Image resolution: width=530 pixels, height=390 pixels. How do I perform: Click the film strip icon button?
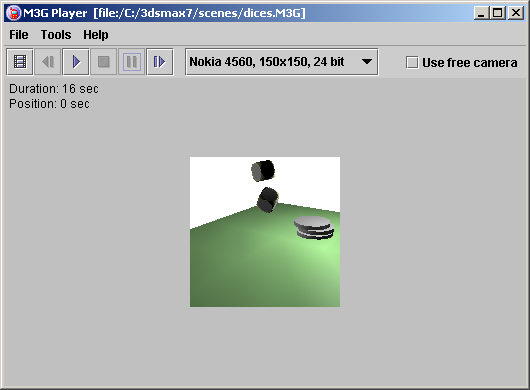(x=20, y=62)
